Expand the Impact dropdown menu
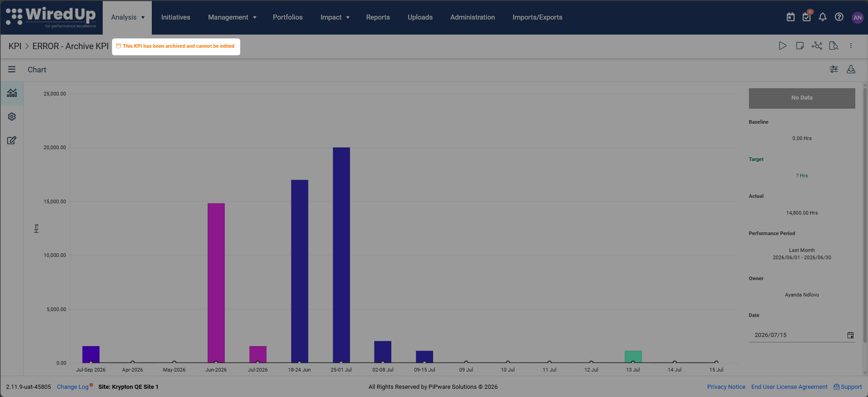 [x=335, y=17]
